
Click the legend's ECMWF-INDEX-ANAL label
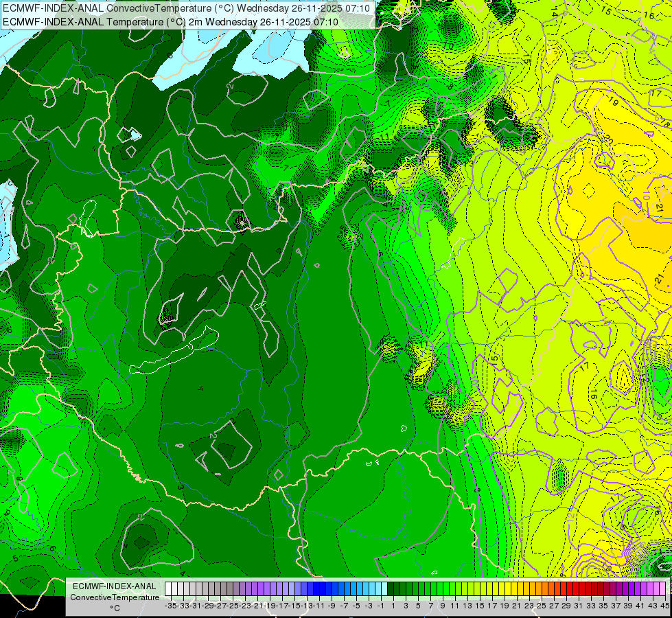click(115, 586)
